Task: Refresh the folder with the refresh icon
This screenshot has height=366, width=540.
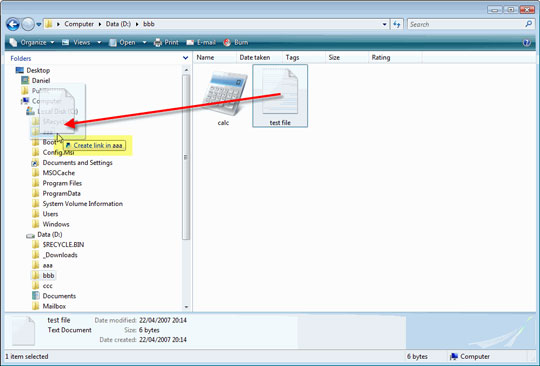Action: click(397, 24)
